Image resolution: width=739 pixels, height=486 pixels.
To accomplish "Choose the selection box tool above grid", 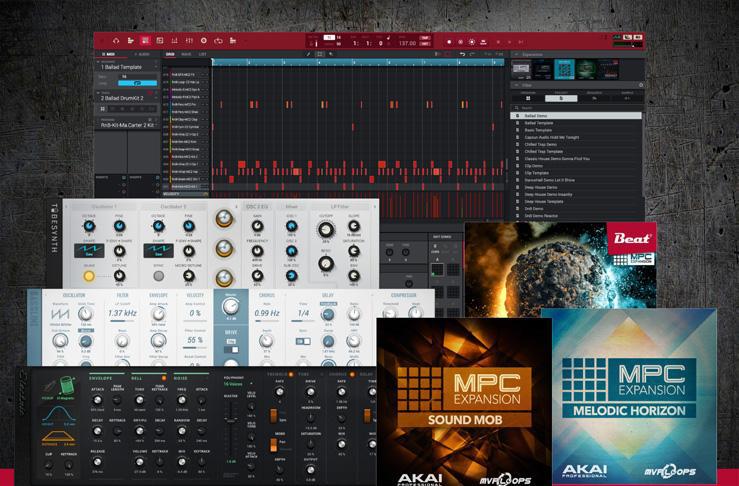I will point(320,54).
